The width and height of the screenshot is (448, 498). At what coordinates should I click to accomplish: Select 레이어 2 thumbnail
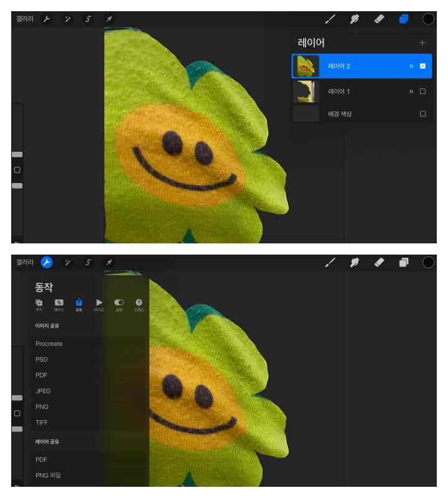(306, 66)
